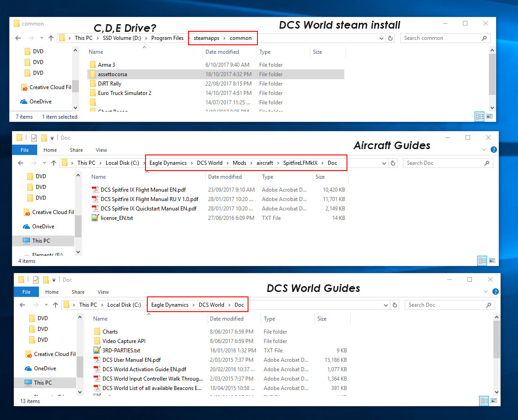518x420 pixels.
Task: Open OneDrive in common window sidebar
Action: 36,102
